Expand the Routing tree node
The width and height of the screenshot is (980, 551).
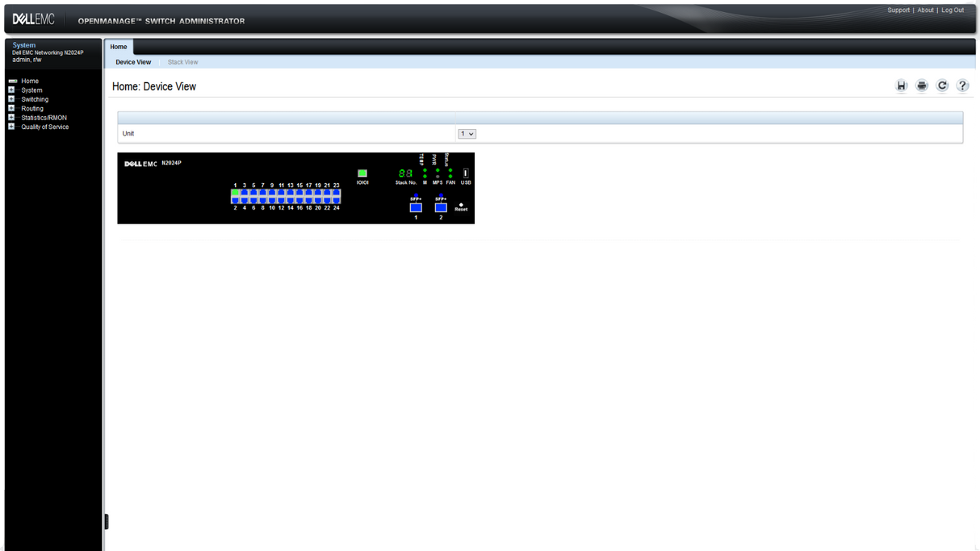11,108
